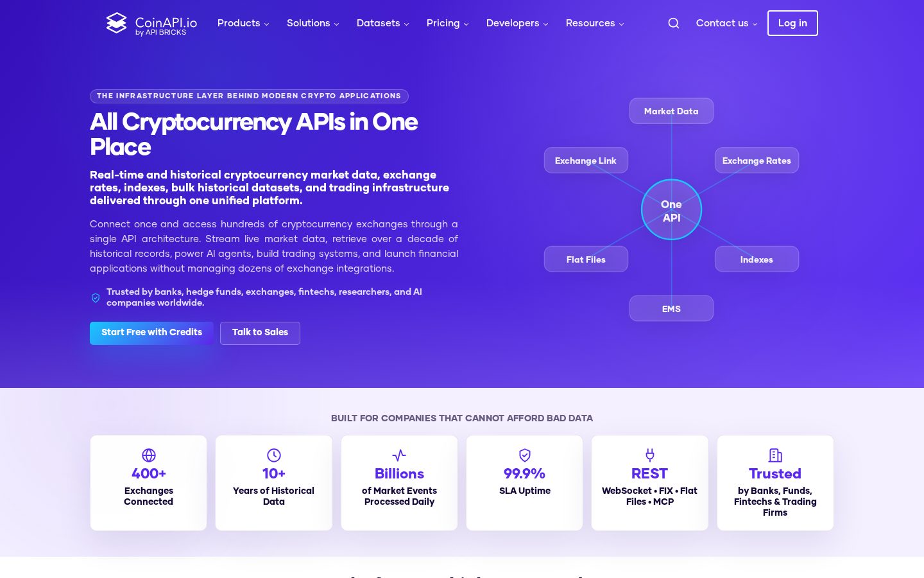Screen dimensions: 924x578
Task: Select the EMS node
Action: 671,309
